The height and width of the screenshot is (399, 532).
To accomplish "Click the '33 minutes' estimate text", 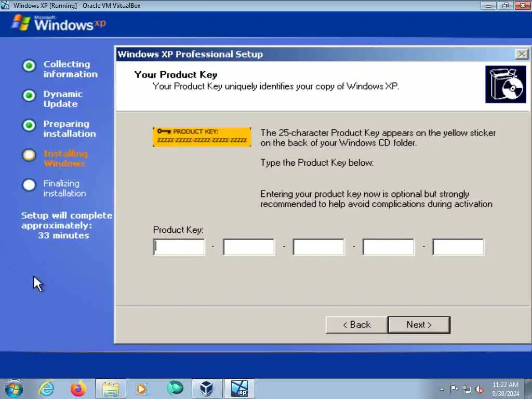I will 63,235.
